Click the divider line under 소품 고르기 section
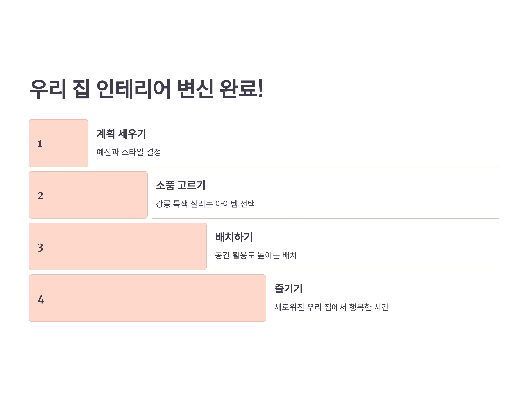 325,219
